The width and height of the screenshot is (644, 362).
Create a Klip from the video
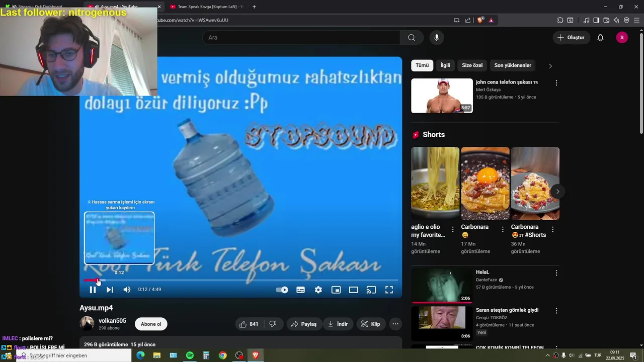click(x=371, y=324)
